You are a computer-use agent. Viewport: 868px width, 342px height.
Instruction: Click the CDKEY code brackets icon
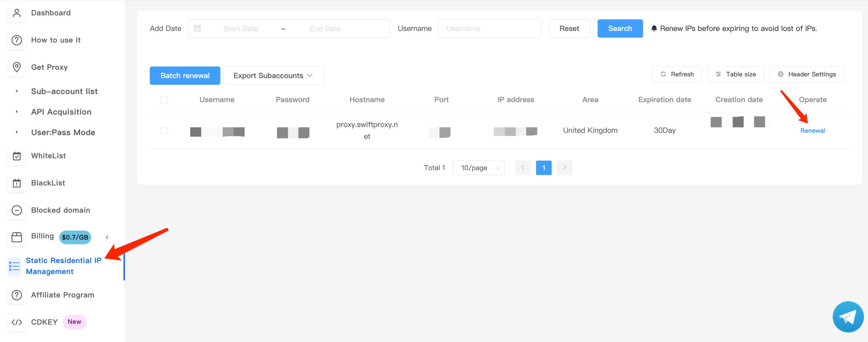coord(17,322)
